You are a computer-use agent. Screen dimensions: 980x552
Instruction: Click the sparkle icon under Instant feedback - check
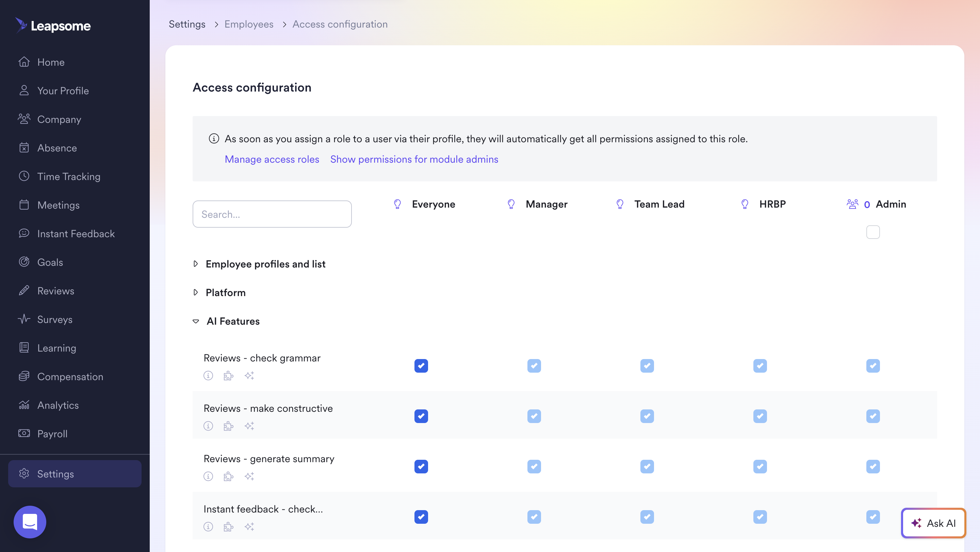click(x=249, y=527)
